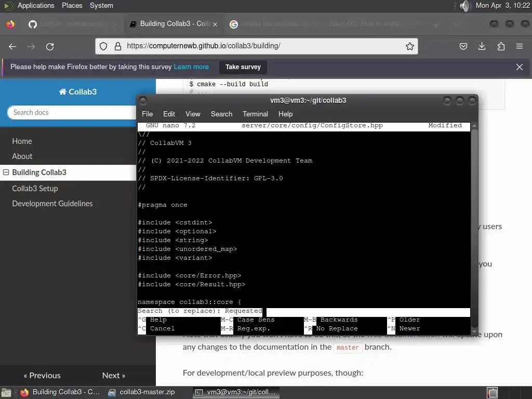Go back to previous page

[12, 46]
